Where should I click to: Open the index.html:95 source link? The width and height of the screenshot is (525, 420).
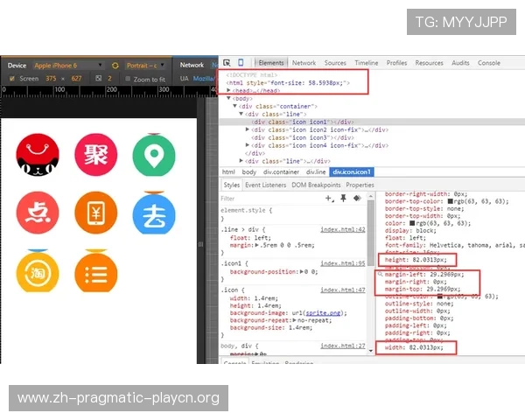coord(343,263)
